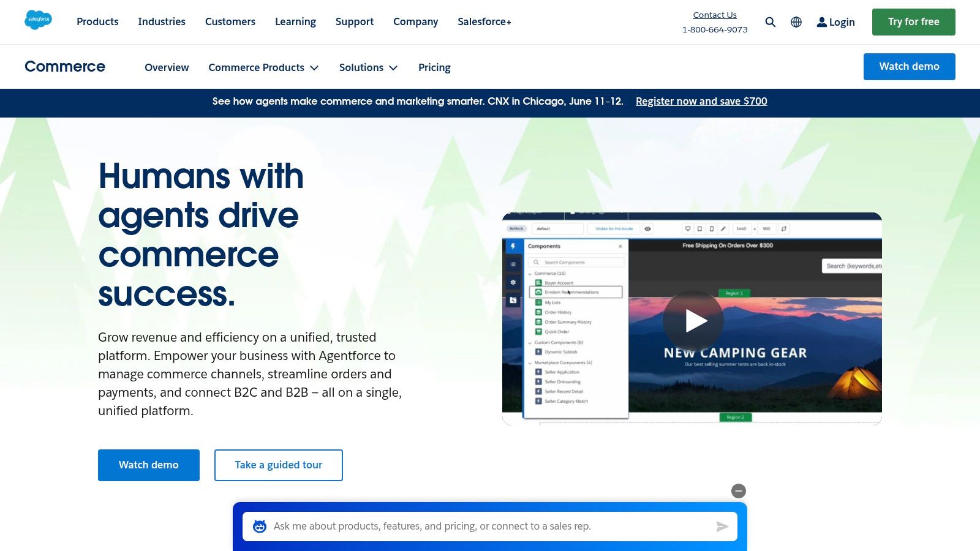This screenshot has height=551, width=980.
Task: Go to the Commerce heading link
Action: (65, 66)
